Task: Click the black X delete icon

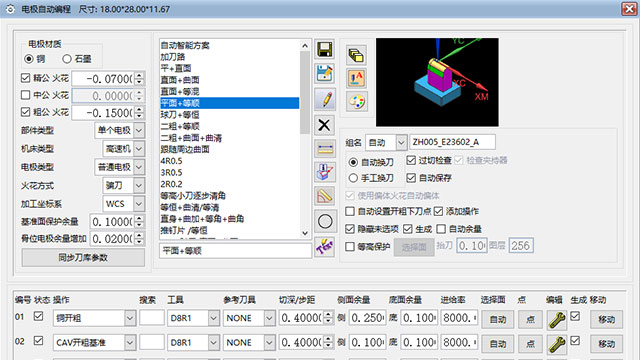Action: (325, 125)
